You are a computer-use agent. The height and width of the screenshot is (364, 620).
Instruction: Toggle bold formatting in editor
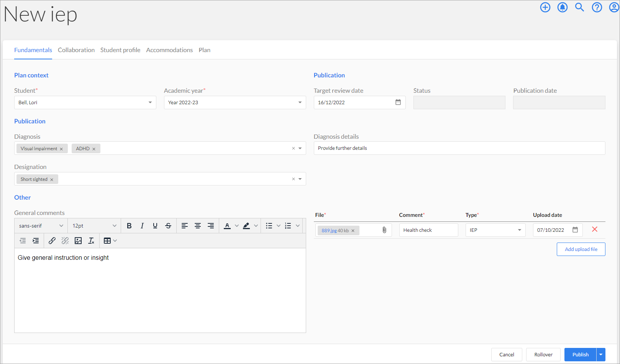click(129, 226)
